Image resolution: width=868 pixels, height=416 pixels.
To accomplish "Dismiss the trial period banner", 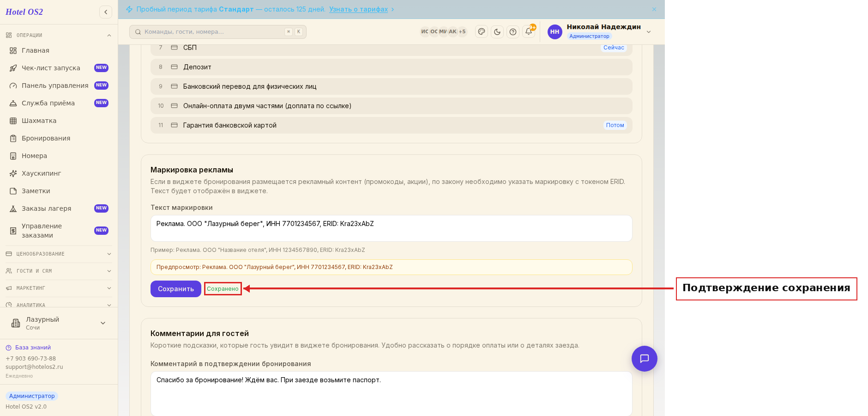I will (654, 9).
